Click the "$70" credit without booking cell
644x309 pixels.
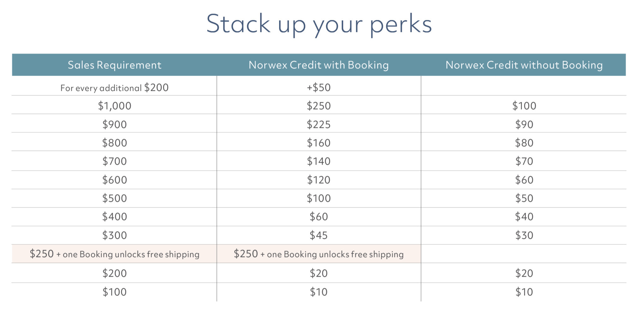coord(524,161)
